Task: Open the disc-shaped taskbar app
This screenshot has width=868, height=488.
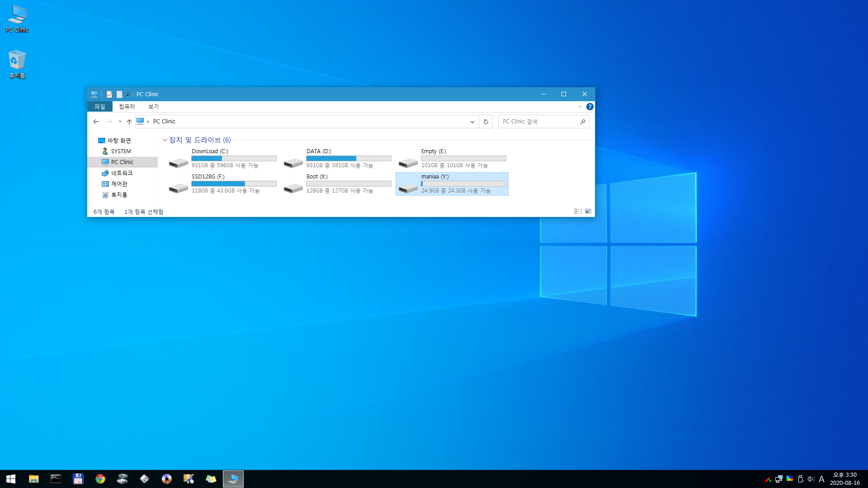Action: pyautogui.click(x=167, y=479)
